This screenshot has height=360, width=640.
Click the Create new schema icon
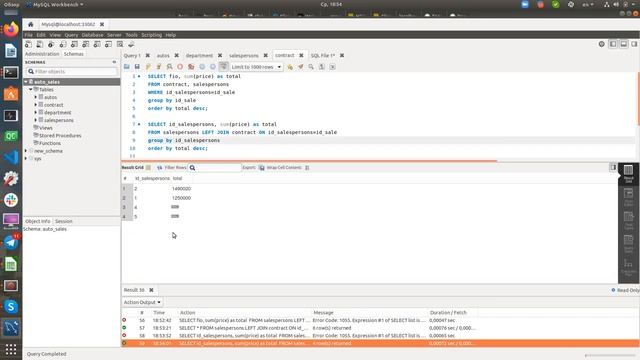63,44
